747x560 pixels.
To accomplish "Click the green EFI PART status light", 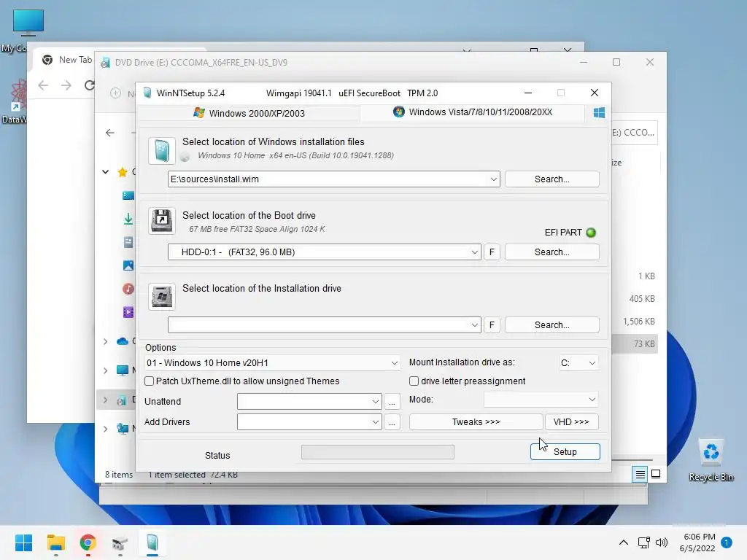I will click(591, 233).
